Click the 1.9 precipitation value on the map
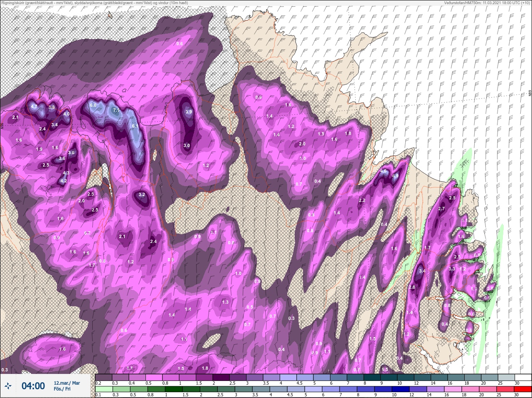This screenshot has height=398, width=532. 39,149
